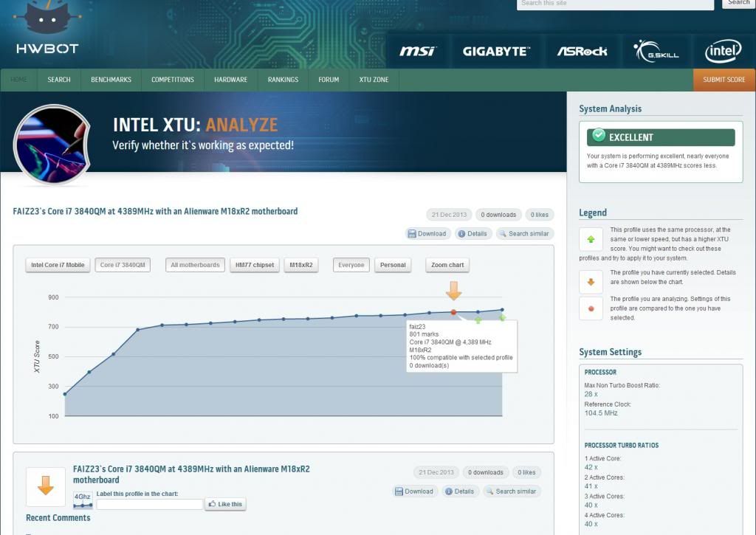Open the RANKINGS navigation item

click(283, 80)
